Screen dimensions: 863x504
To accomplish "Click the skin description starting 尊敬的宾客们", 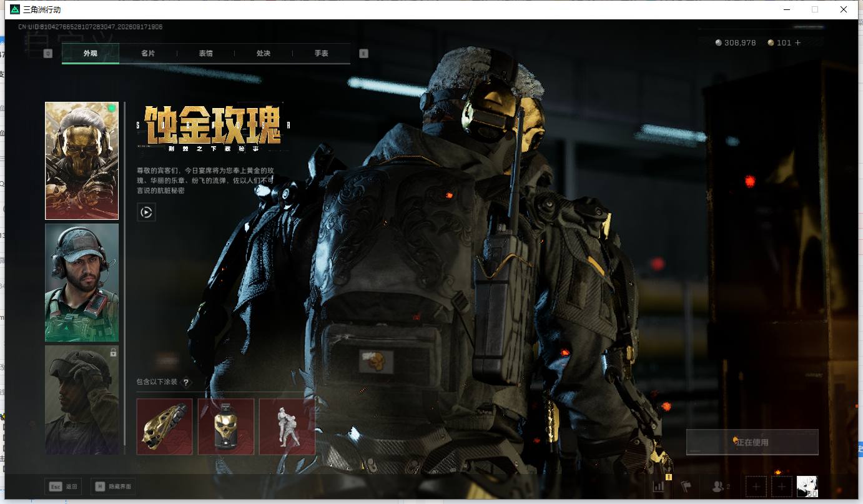I will 205,180.
